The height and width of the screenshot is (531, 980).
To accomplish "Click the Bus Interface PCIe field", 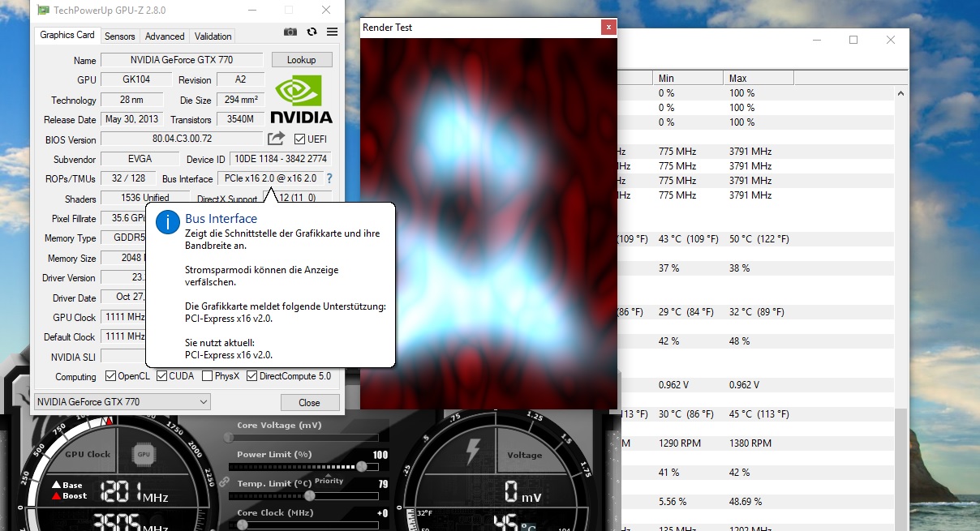I will click(270, 178).
